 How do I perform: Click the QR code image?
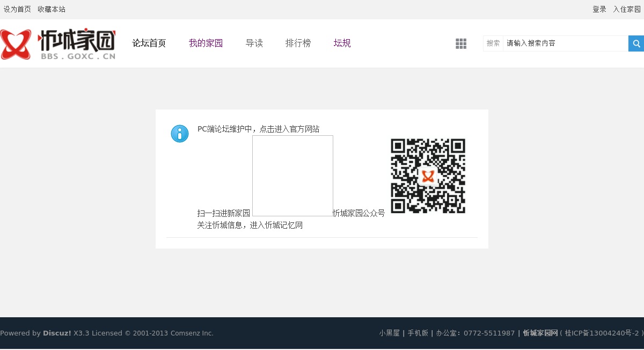point(428,176)
